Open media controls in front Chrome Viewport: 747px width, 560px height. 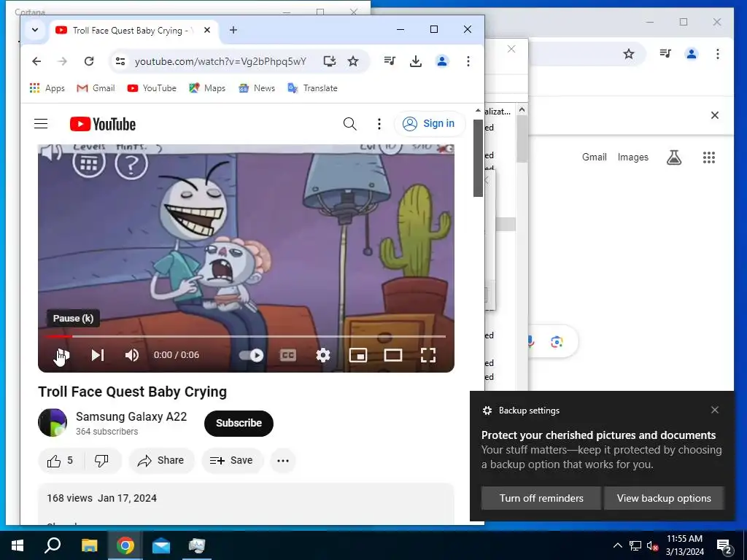point(390,61)
